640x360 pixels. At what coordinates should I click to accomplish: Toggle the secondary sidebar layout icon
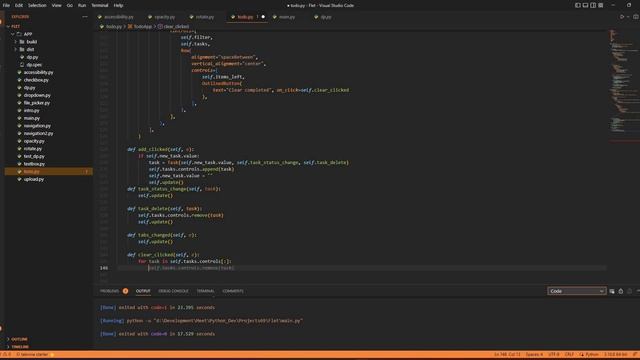593,5
